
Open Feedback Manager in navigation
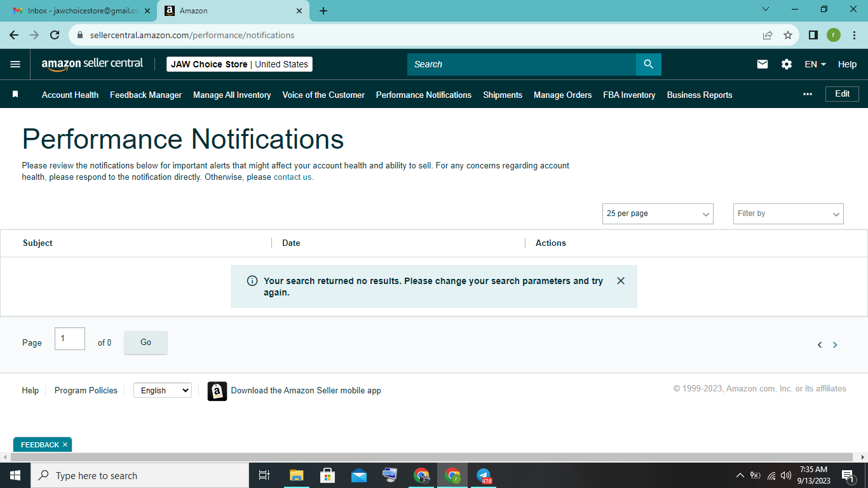146,95
